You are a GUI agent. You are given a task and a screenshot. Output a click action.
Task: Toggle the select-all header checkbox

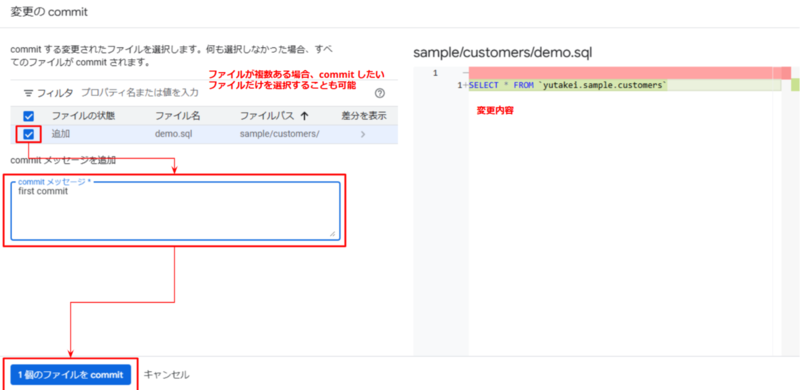pyautogui.click(x=29, y=116)
